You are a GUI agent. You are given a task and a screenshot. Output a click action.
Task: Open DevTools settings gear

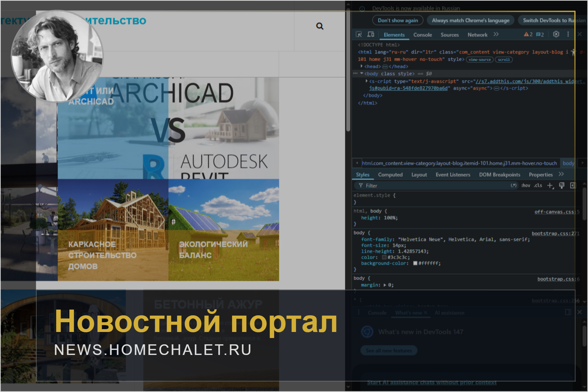(x=556, y=34)
